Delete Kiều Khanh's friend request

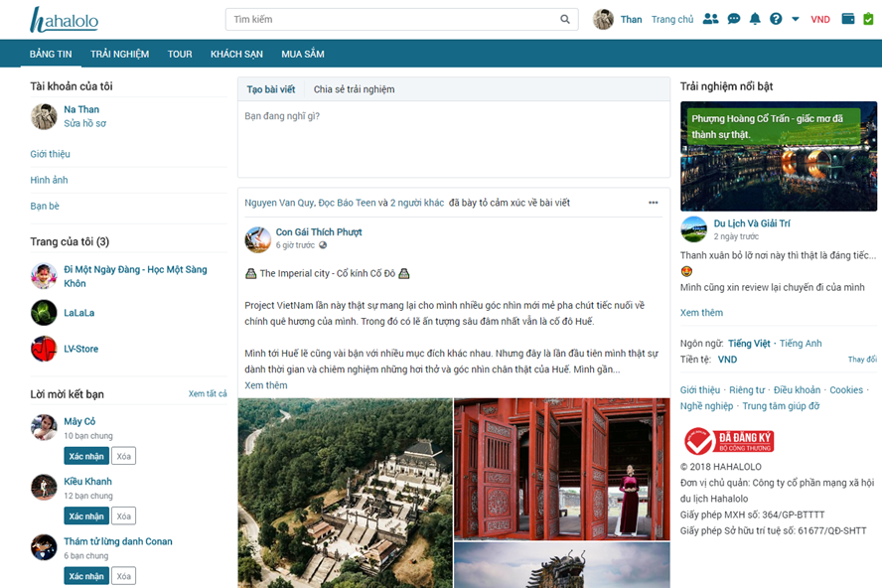click(x=123, y=516)
